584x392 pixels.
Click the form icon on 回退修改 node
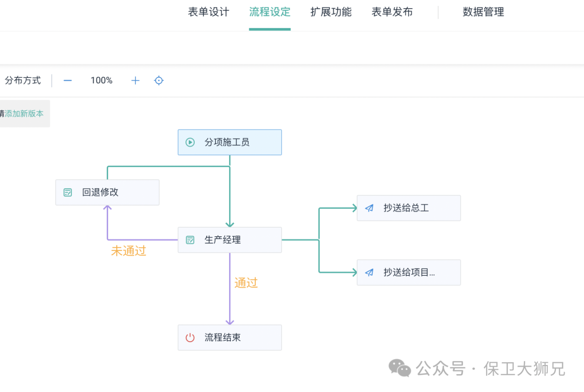[x=68, y=192]
